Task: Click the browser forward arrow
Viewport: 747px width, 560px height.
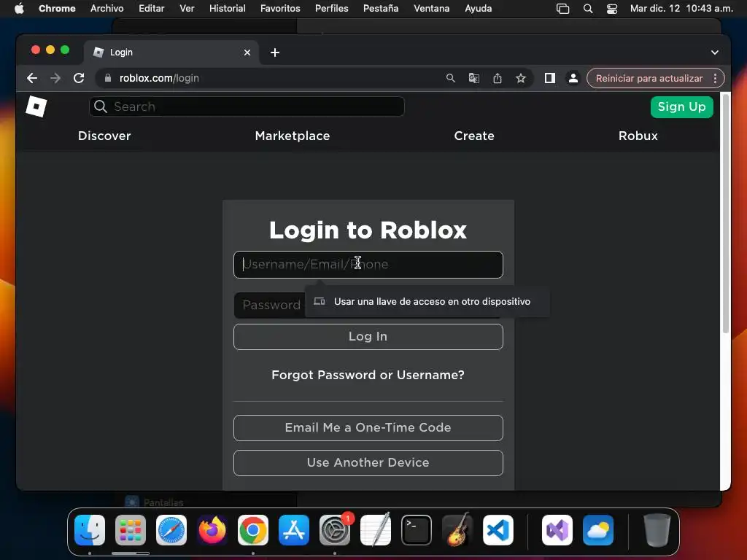Action: 55,78
